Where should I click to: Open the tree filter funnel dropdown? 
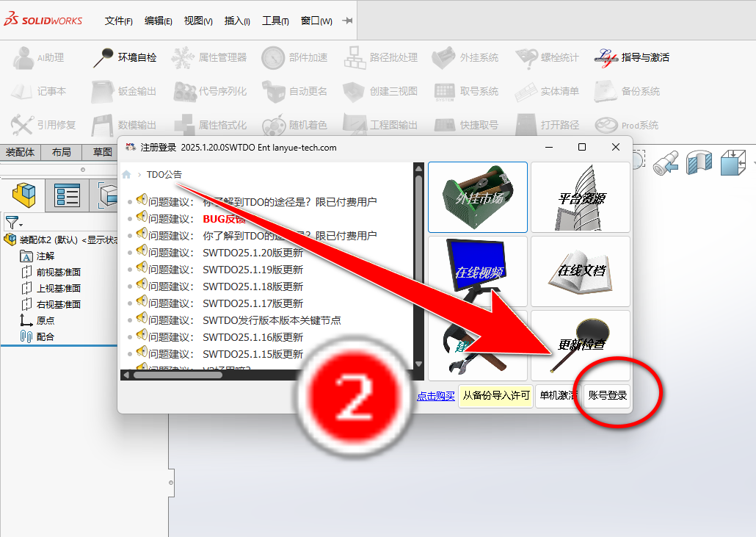[x=13, y=223]
